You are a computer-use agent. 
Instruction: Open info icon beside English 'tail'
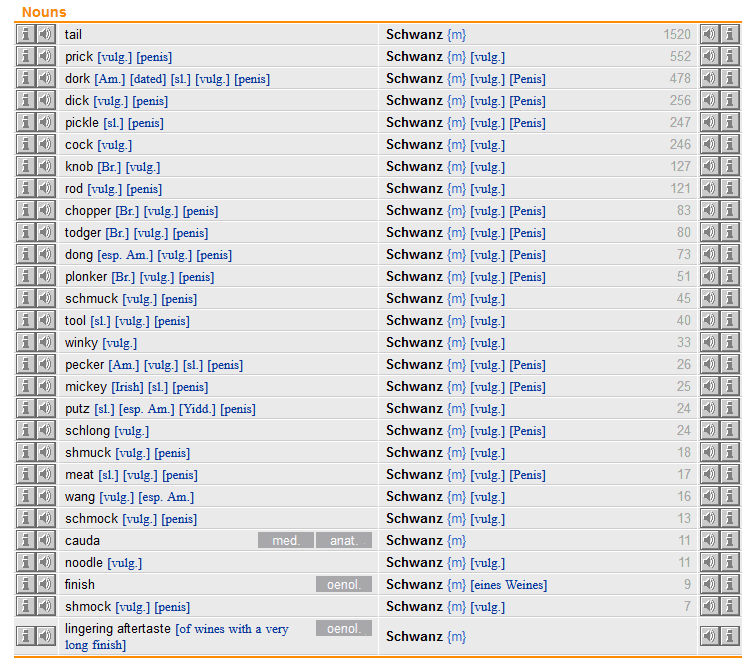(26, 35)
